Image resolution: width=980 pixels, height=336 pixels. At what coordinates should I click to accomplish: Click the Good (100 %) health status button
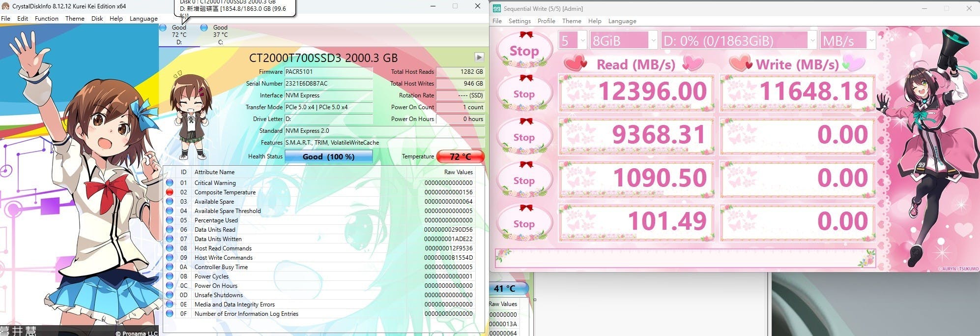pos(328,156)
